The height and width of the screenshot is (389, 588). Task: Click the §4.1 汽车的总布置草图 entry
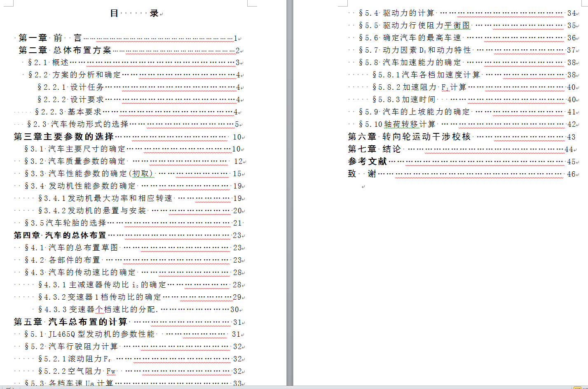pyautogui.click(x=133, y=248)
